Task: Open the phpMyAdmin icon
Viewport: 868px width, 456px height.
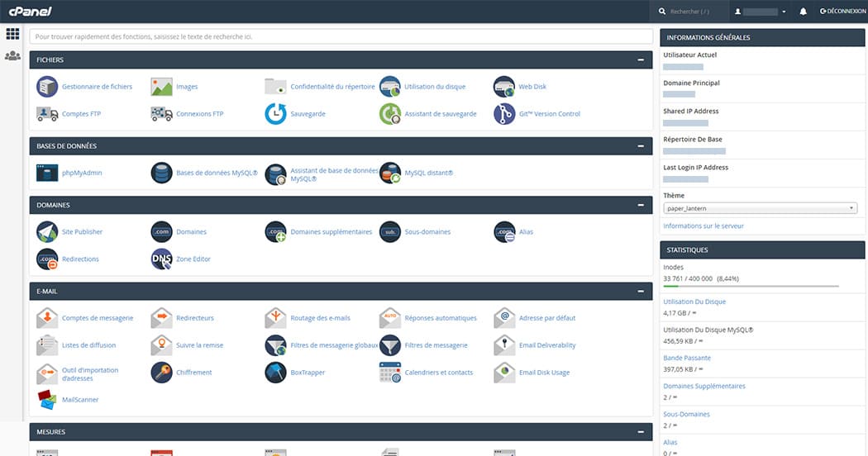Action: 47,173
